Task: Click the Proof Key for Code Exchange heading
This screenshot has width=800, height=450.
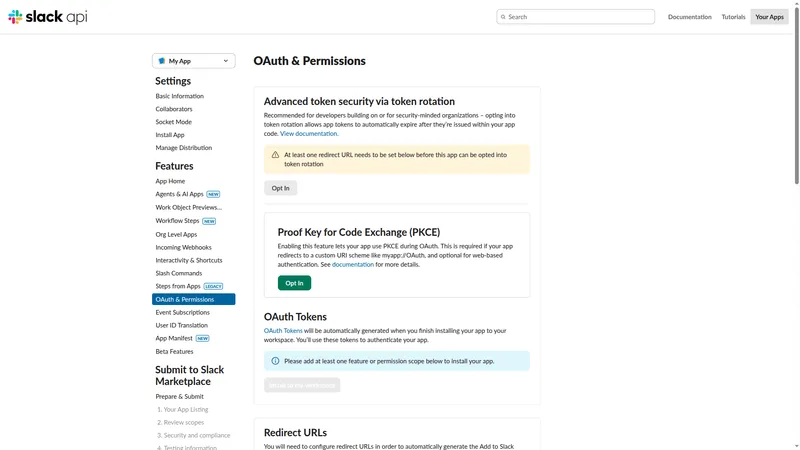Action: (359, 232)
